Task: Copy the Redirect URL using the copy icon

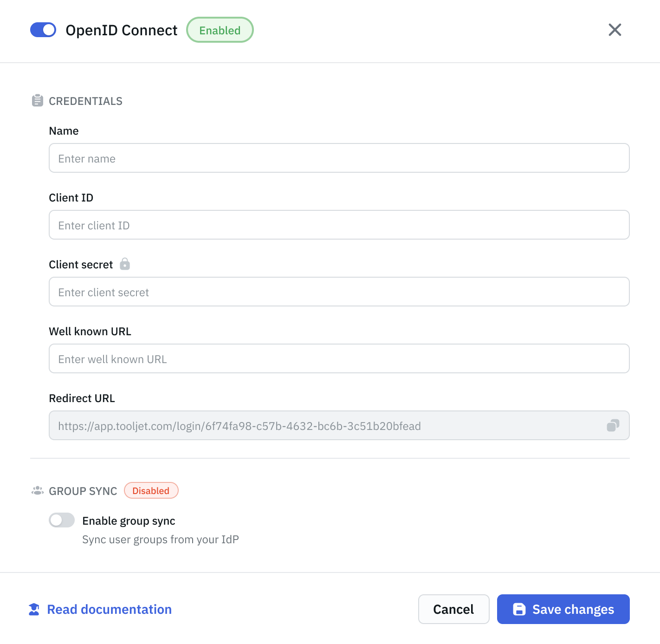Action: (x=613, y=425)
